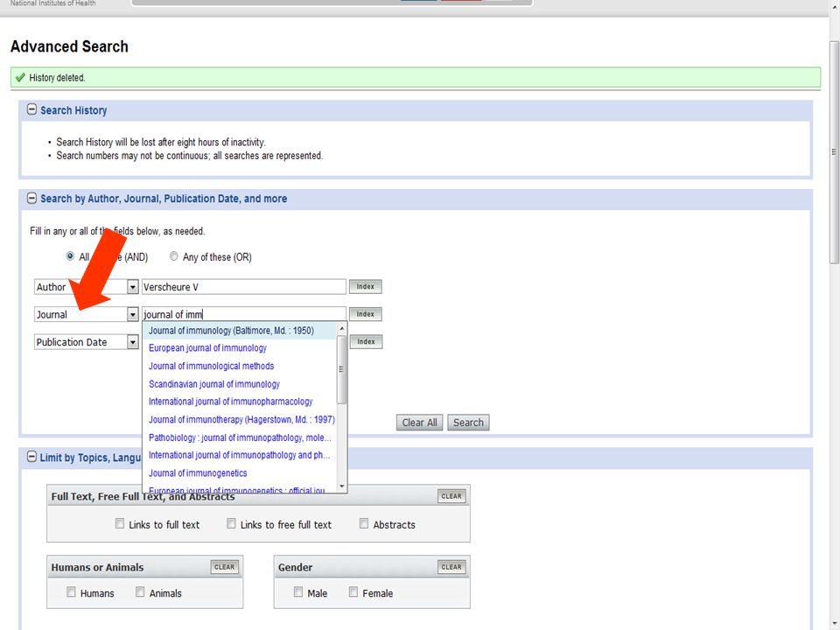The image size is (840, 630).
Task: Open the Publication Date field dropdown
Action: click(x=132, y=342)
